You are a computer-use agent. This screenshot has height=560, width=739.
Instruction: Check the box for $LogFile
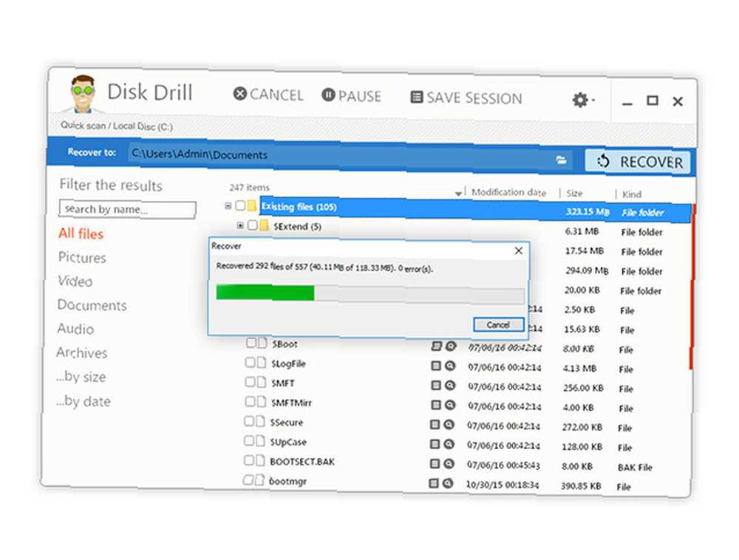click(x=250, y=362)
